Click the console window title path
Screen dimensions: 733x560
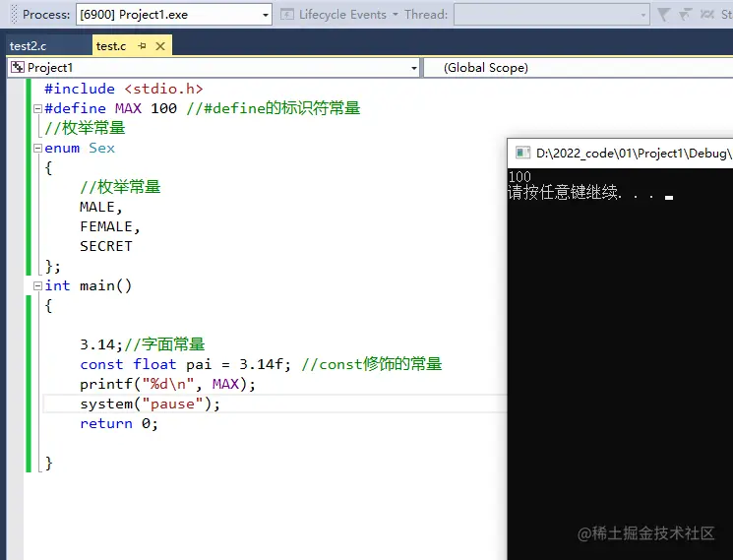pyautogui.click(x=634, y=153)
